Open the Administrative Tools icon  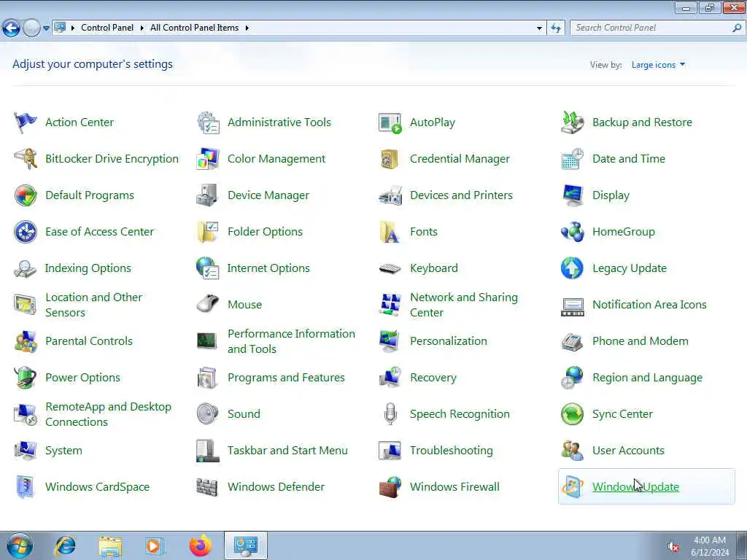(208, 122)
